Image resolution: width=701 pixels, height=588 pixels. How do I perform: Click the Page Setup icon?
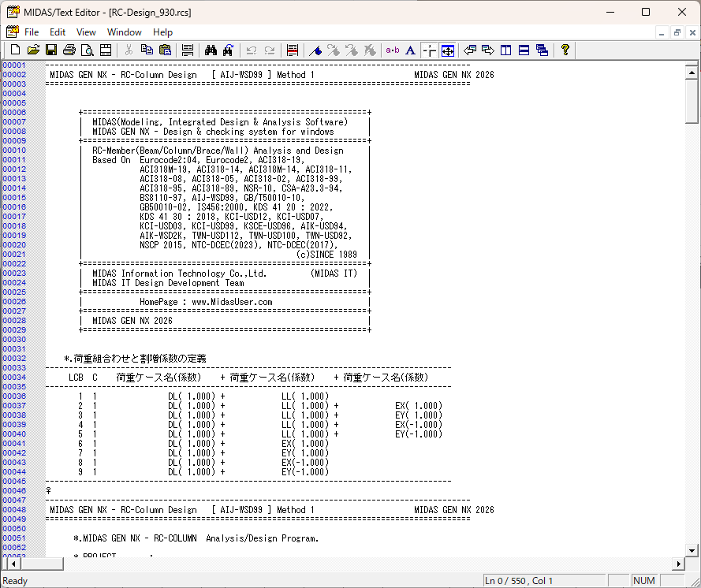click(x=106, y=50)
